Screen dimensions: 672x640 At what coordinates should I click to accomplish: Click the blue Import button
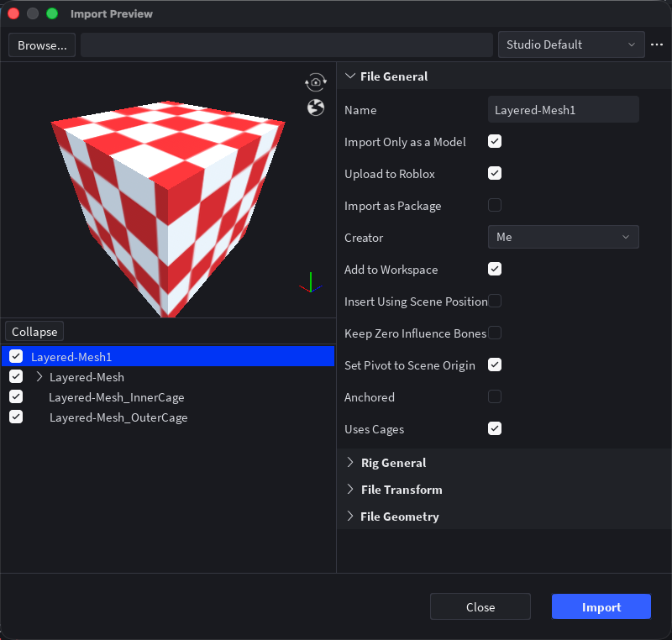601,606
